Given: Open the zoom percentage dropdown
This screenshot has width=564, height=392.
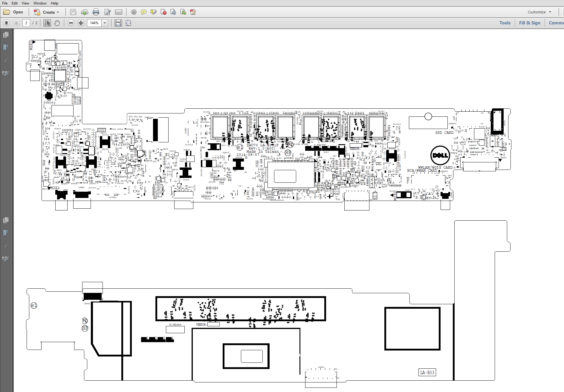Looking at the screenshot, I should [x=105, y=23].
